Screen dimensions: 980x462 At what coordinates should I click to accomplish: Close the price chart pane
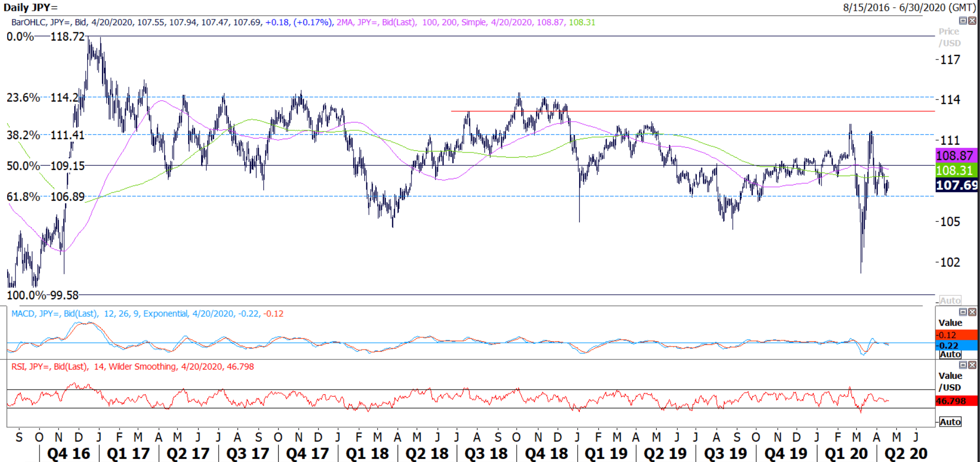click(x=972, y=21)
